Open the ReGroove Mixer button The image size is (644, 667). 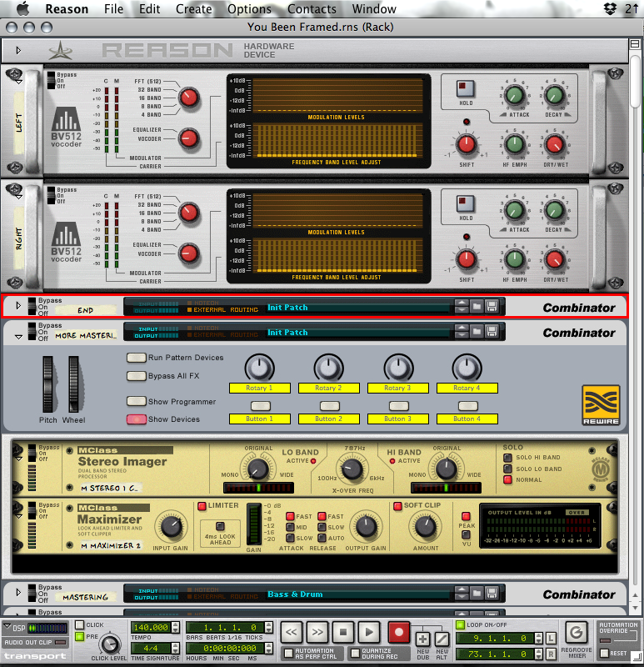576,633
